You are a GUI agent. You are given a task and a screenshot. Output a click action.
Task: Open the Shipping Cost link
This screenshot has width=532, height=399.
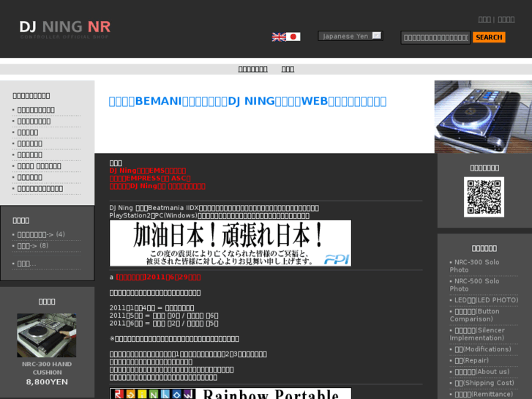click(x=484, y=383)
